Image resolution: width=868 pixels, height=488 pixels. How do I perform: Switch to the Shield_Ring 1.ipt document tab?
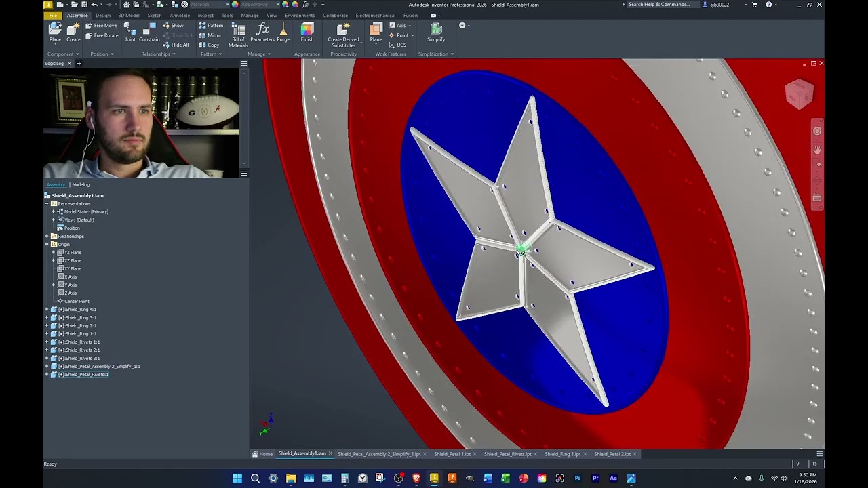click(x=562, y=454)
